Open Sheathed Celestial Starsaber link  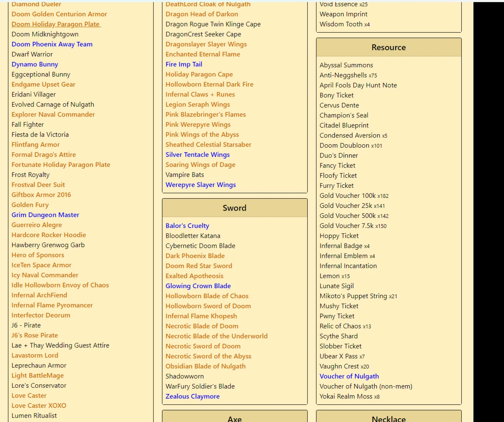[208, 145]
